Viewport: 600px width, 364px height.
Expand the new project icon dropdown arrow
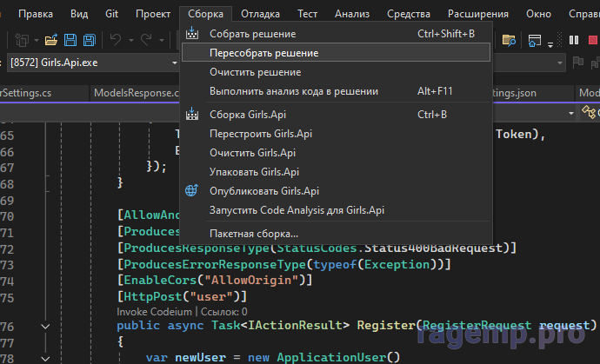[34, 40]
